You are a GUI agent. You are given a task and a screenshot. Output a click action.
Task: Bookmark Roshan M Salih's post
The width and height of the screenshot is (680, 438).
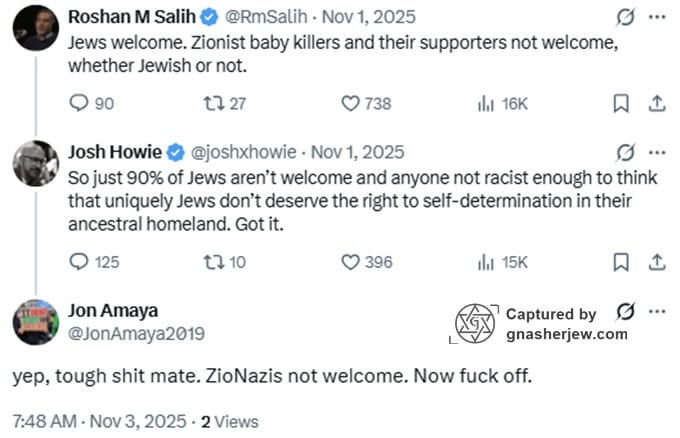click(620, 103)
